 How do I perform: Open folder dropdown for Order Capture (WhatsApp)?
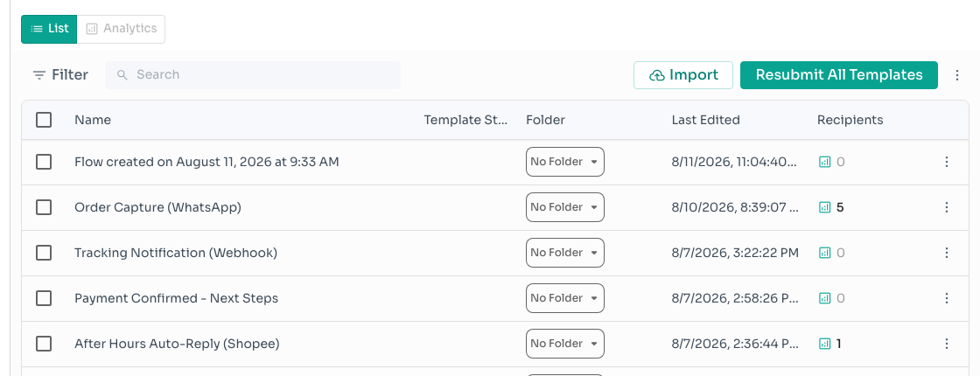565,207
